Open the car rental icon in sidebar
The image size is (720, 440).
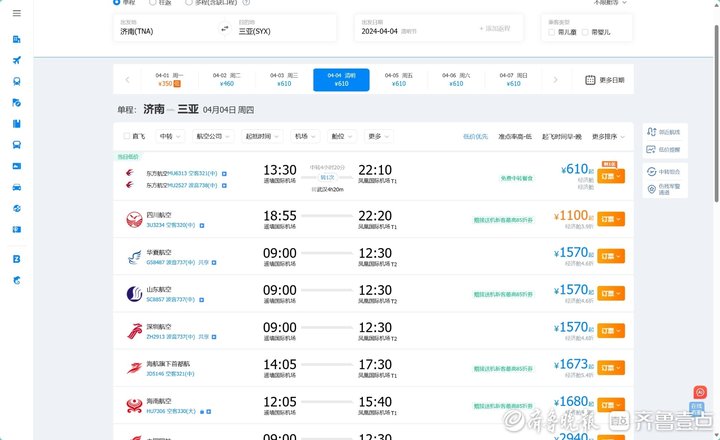17,188
